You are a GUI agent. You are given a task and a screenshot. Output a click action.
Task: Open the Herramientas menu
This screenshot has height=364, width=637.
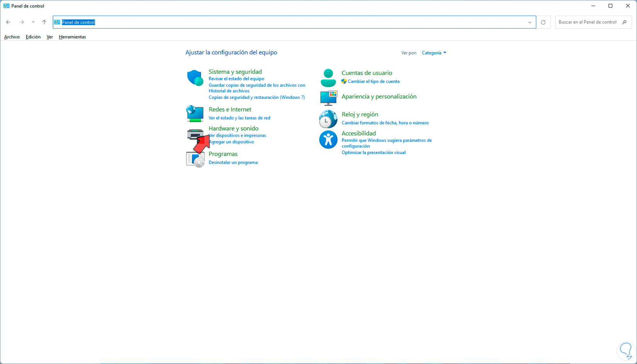[72, 37]
